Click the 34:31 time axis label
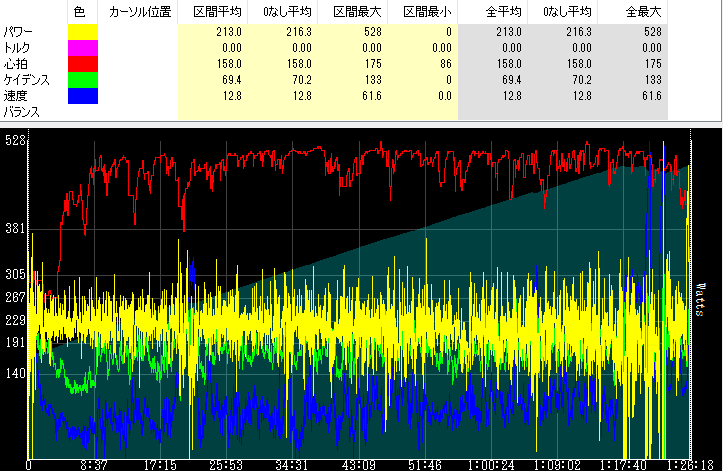This screenshot has height=471, width=723. pos(291,465)
